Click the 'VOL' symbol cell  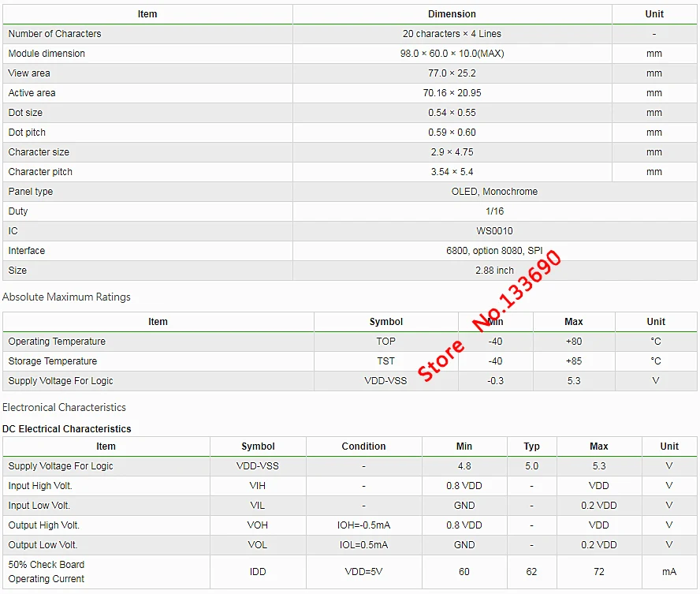pos(258,544)
